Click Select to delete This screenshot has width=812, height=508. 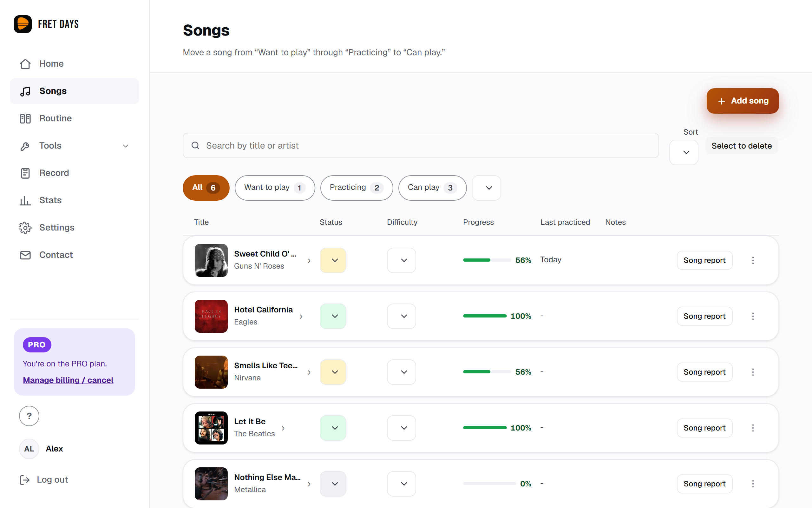[x=742, y=146]
